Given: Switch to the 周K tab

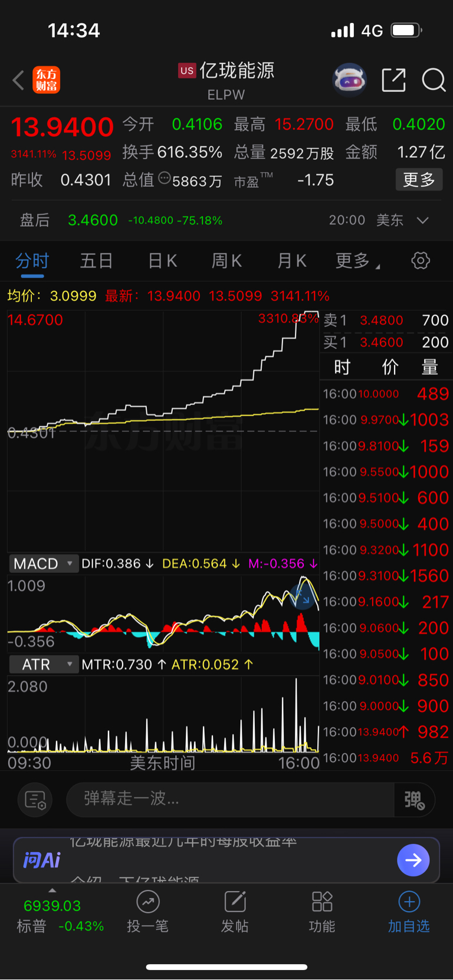Looking at the screenshot, I should 226,260.
